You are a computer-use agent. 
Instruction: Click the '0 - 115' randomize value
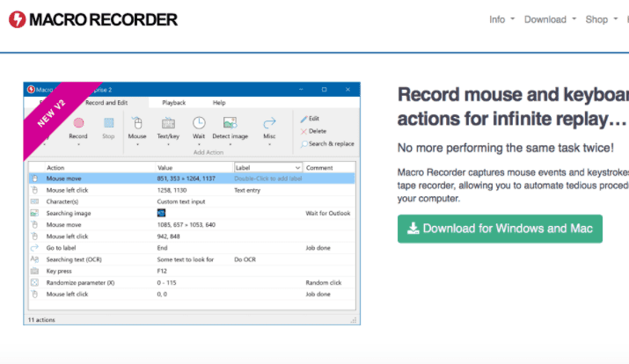click(x=166, y=282)
